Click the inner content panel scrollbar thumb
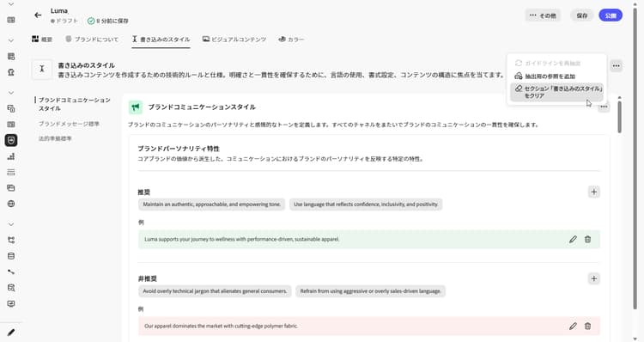Viewport: 644px width, 342px height. point(619,117)
